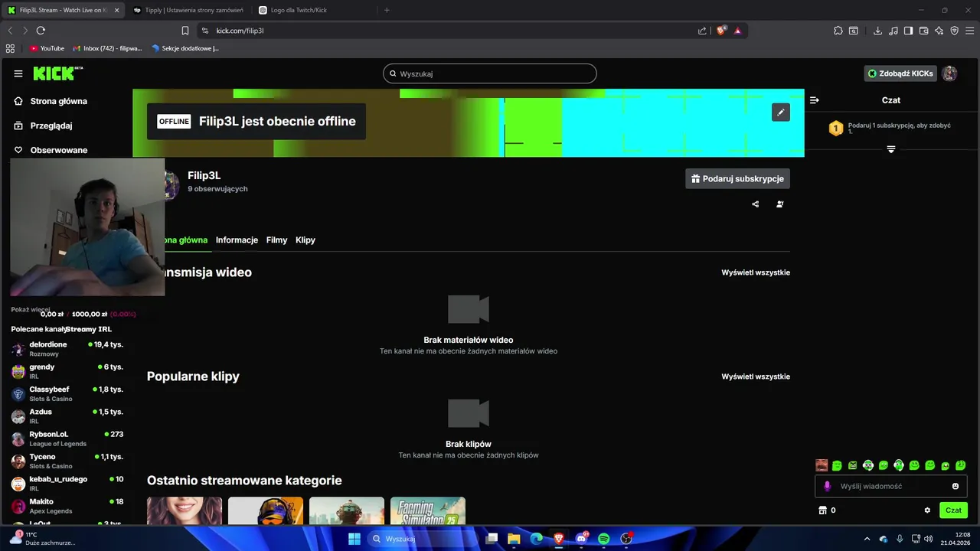The height and width of the screenshot is (551, 980).
Task: Click the purple microphone icon in chat
Action: tap(827, 486)
